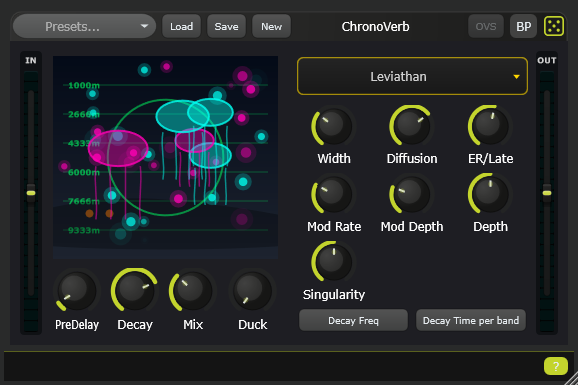Click the New preset button
Screen dimensions: 578x385
coord(271,26)
